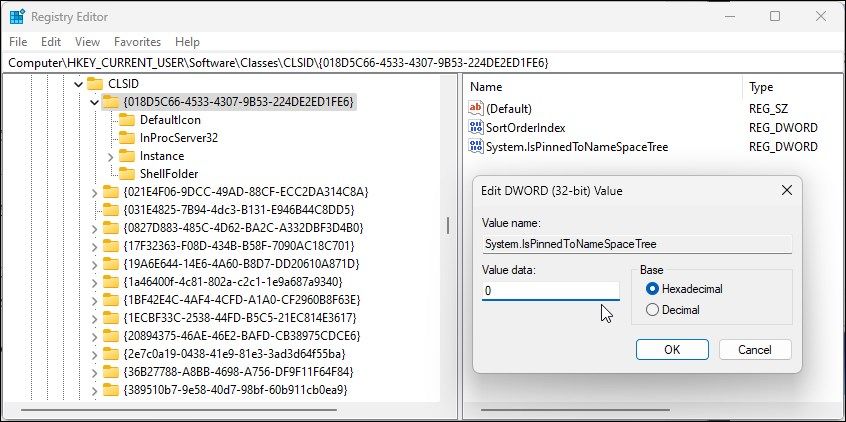Click folder icon of {1BF42E4C-4AF4-4CFD-A1A0-CF2960B8F63E}
Screen dimensions: 846x422
click(111, 300)
